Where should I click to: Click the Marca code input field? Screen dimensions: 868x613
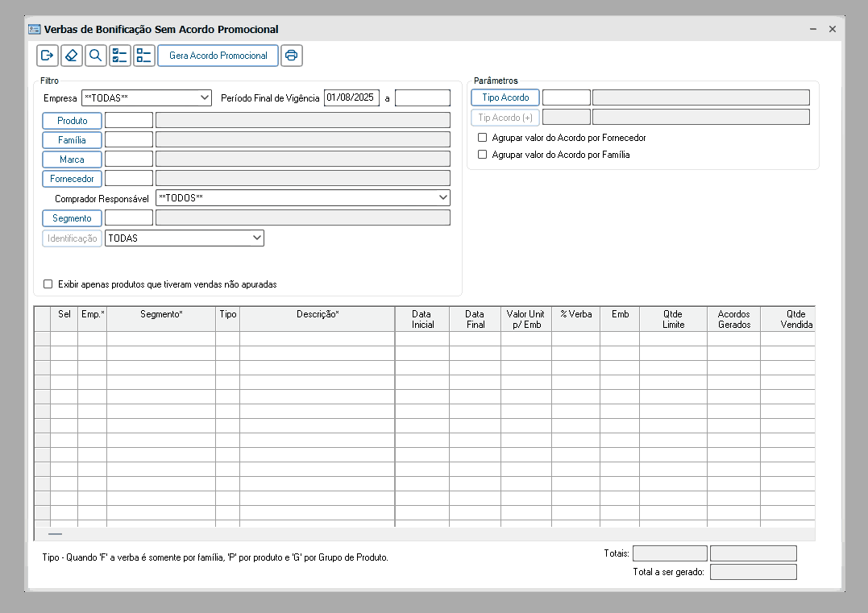click(x=129, y=159)
